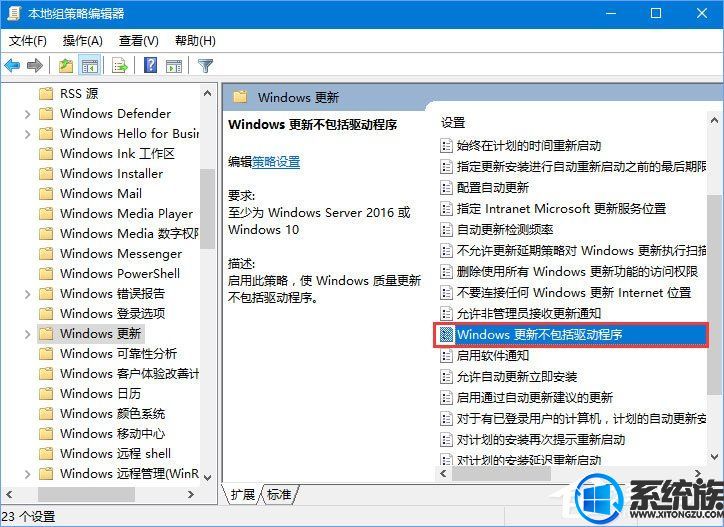Click the Back arrow toolbar icon
The image size is (724, 527).
click(x=12, y=66)
